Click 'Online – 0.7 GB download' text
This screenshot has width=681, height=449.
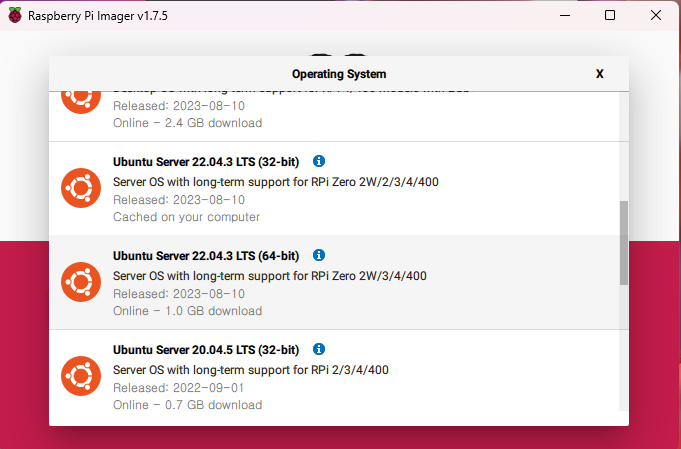click(188, 405)
